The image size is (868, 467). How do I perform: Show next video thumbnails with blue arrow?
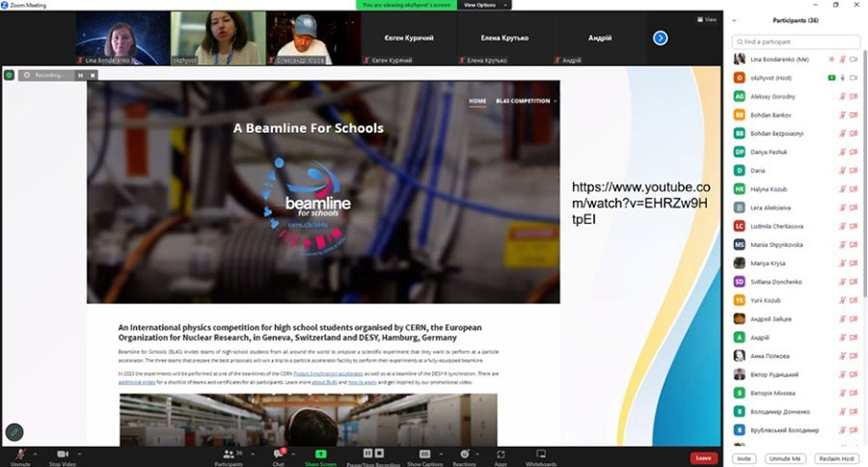[x=660, y=38]
